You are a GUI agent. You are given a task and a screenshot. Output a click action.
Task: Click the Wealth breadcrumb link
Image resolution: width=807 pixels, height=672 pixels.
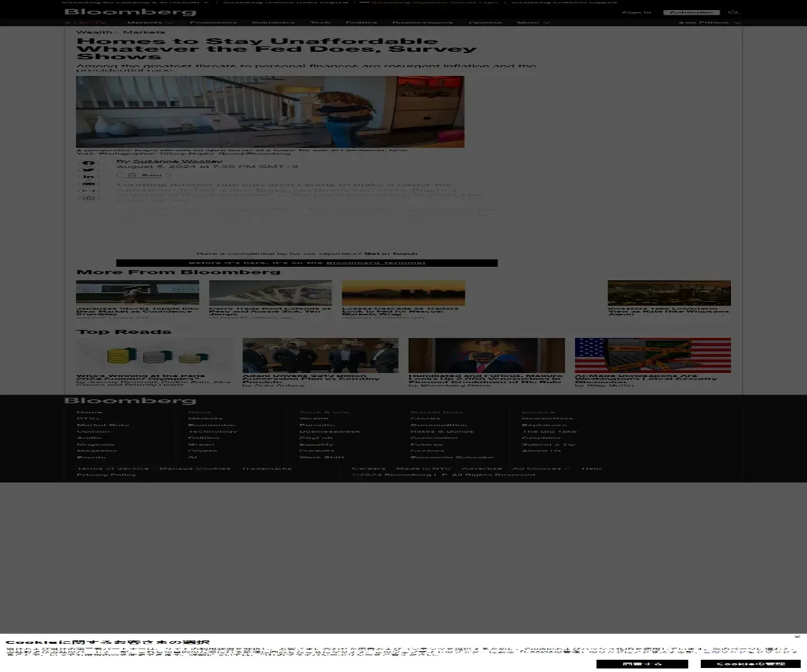coord(94,32)
